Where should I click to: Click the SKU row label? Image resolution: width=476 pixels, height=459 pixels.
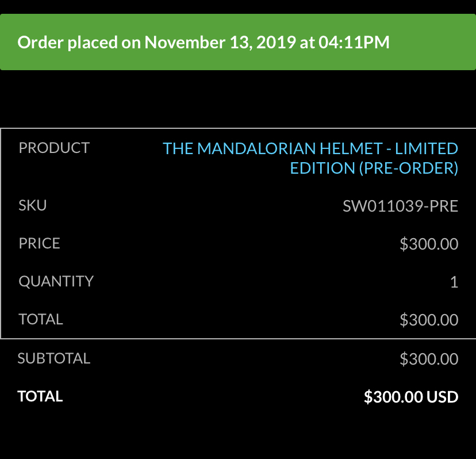tap(33, 205)
